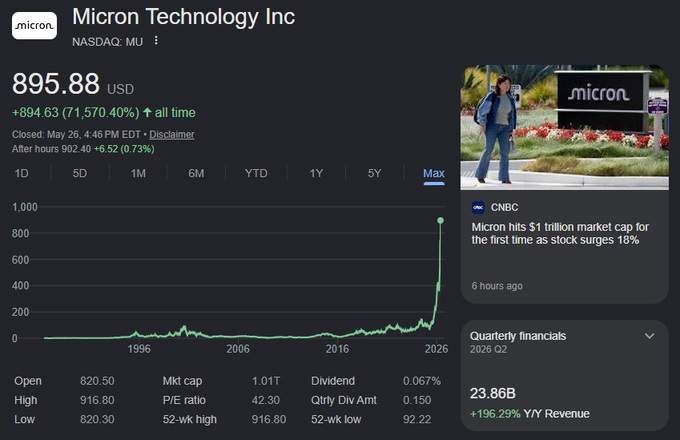Click the After hours 902.40 text
The width and height of the screenshot is (680, 440).
point(52,149)
